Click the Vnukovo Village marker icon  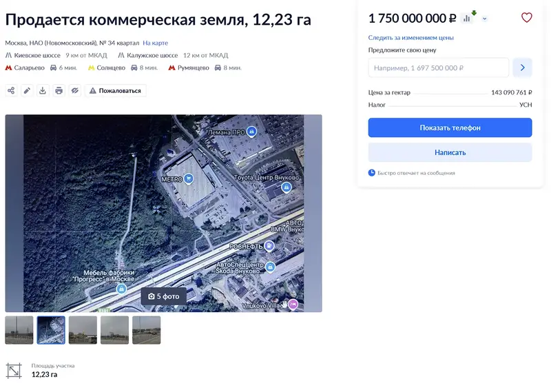coord(293,305)
